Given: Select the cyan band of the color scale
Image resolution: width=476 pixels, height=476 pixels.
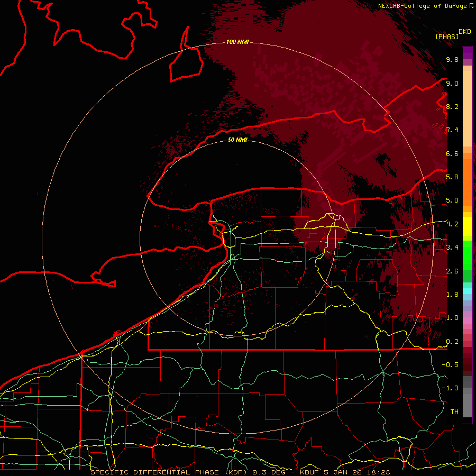Looking at the screenshot, I should 467,291.
